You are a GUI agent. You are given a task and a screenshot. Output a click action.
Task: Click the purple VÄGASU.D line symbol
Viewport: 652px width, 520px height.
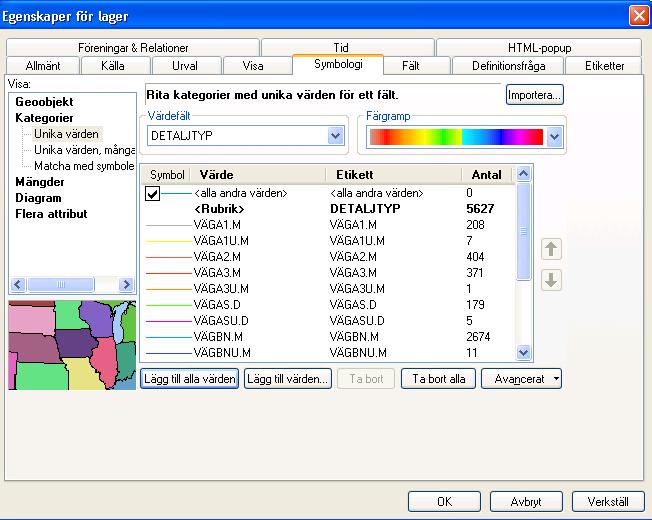pos(168,321)
